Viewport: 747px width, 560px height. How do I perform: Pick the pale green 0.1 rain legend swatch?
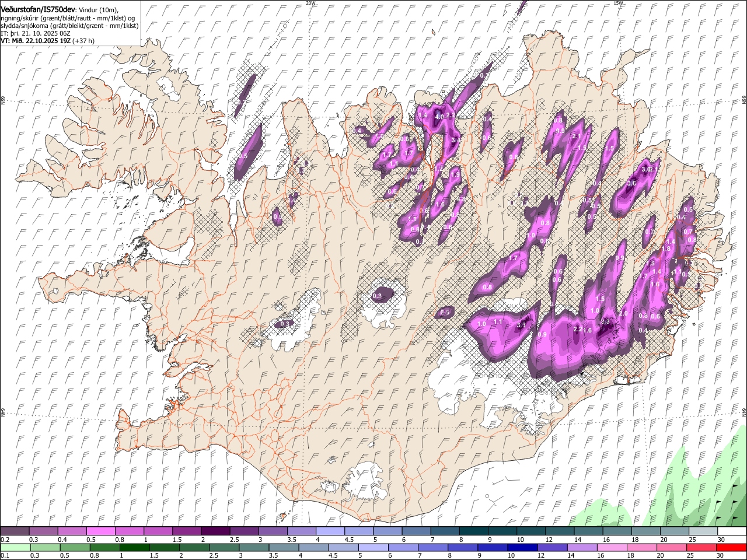click(15, 547)
